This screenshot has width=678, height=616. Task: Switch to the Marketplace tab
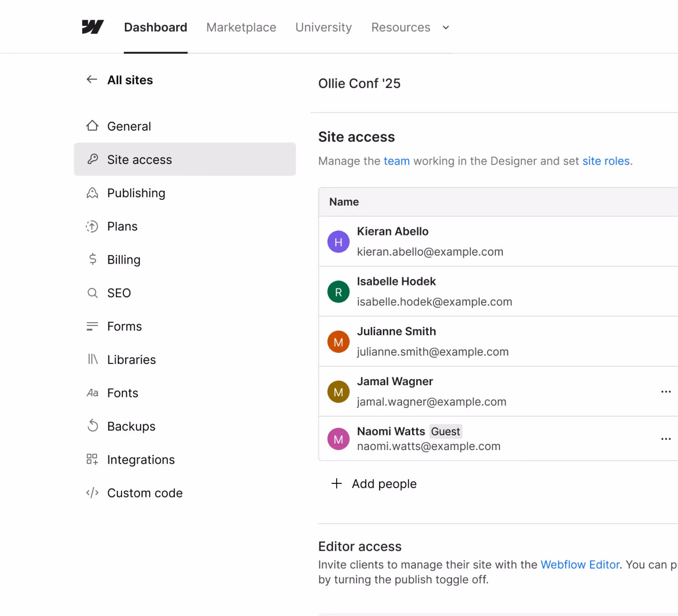(x=241, y=27)
